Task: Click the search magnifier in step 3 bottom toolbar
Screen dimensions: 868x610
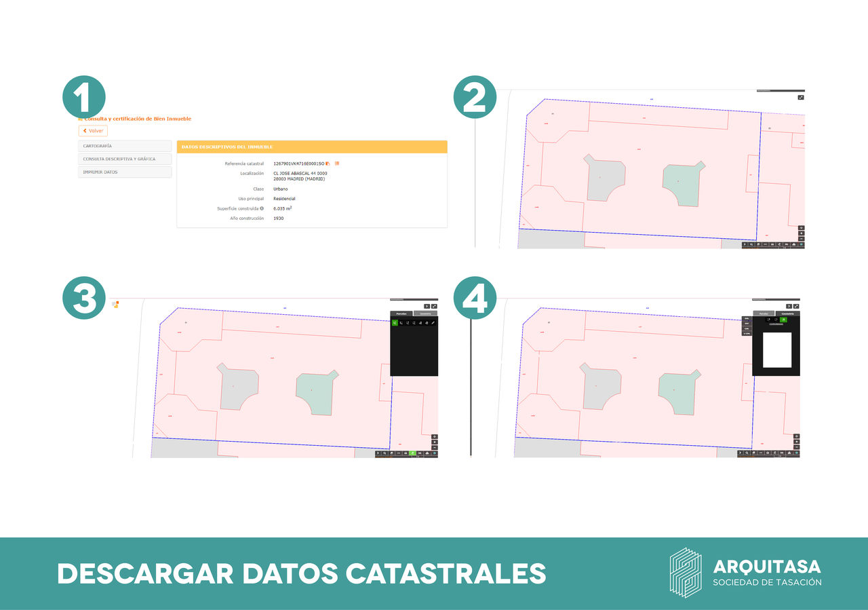Action: point(384,453)
